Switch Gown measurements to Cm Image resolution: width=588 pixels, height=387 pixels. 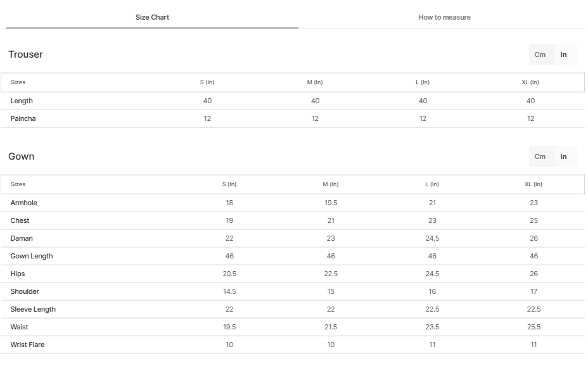click(x=540, y=156)
